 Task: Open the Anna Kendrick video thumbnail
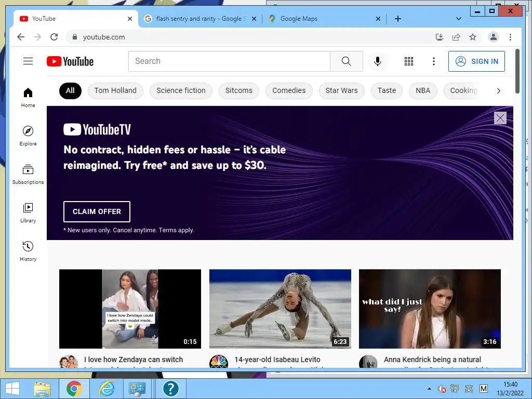point(430,309)
